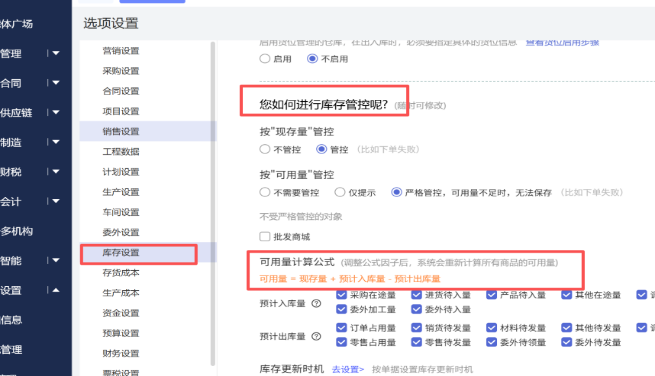Uncheck 采购在途量 checkbox
The height and width of the screenshot is (376, 655).
[x=341, y=295]
